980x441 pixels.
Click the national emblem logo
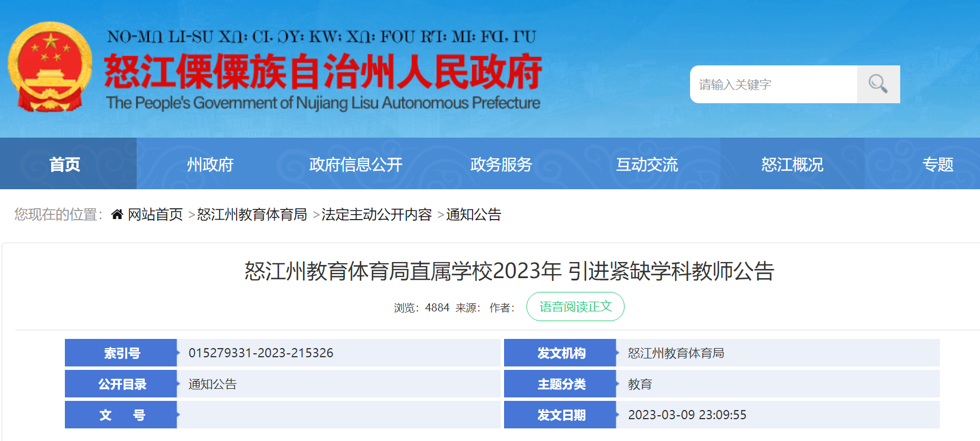pyautogui.click(x=50, y=67)
